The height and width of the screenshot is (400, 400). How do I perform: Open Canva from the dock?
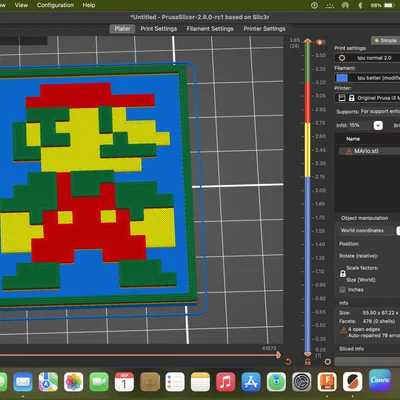380,380
